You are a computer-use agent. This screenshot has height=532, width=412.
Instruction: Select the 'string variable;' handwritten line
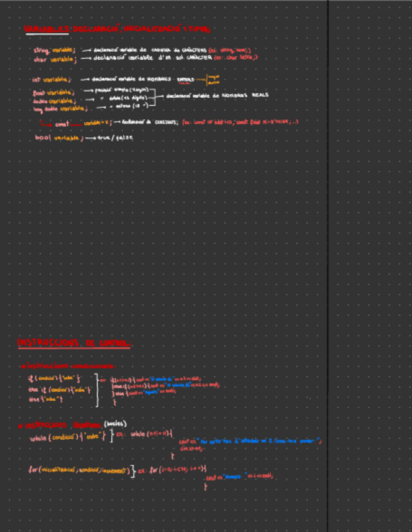pyautogui.click(x=54, y=50)
